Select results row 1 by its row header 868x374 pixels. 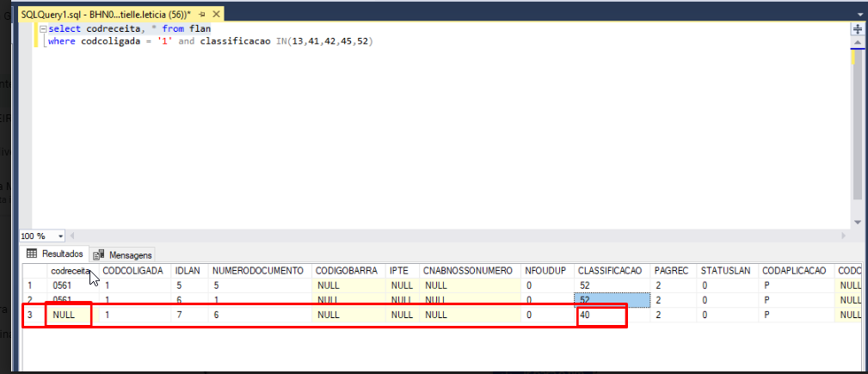pos(35,285)
